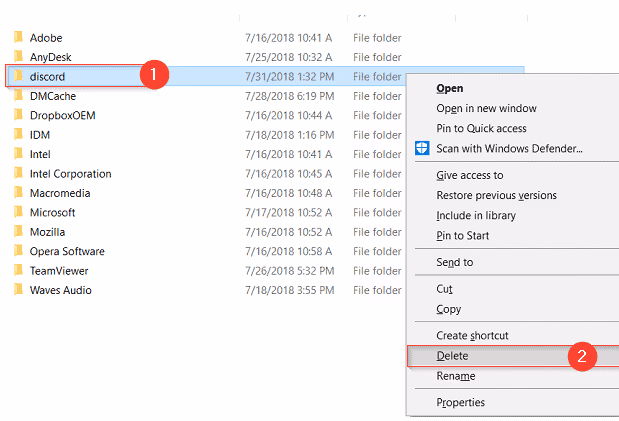The image size is (619, 421).
Task: Click the DropboxOEM folder icon
Action: 18,115
